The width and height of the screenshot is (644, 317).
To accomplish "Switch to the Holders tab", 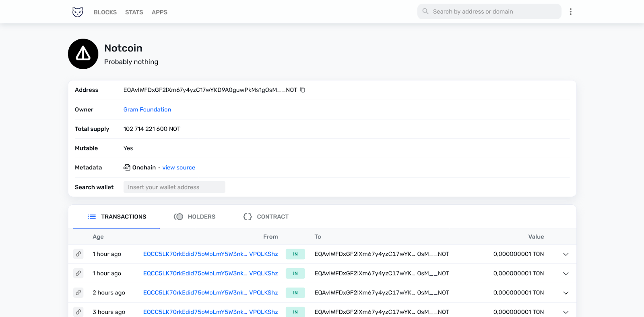I will pyautogui.click(x=195, y=216).
